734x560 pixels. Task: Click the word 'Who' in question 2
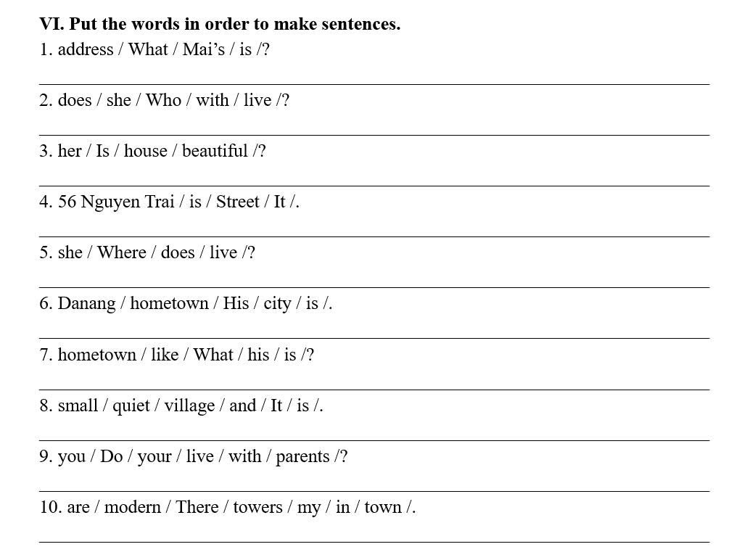163,100
